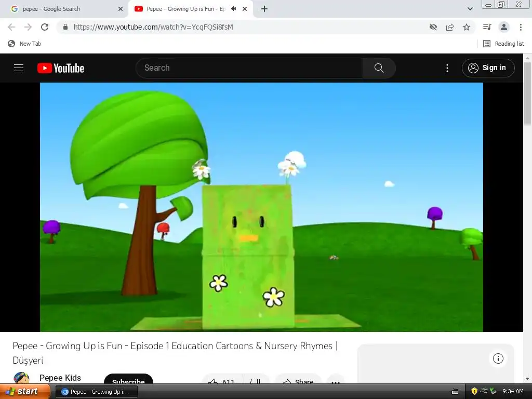Close the Pepee YouTube tab
Screen dimensions: 532x399
coord(245,9)
